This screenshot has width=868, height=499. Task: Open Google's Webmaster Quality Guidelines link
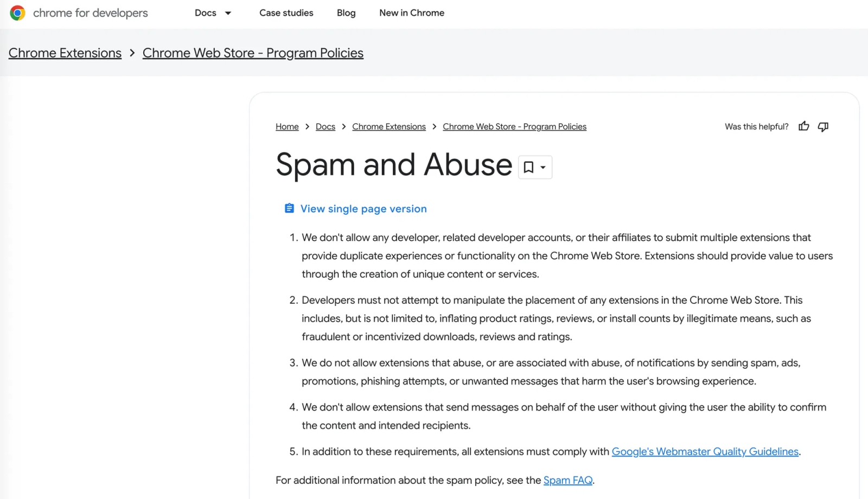(705, 451)
